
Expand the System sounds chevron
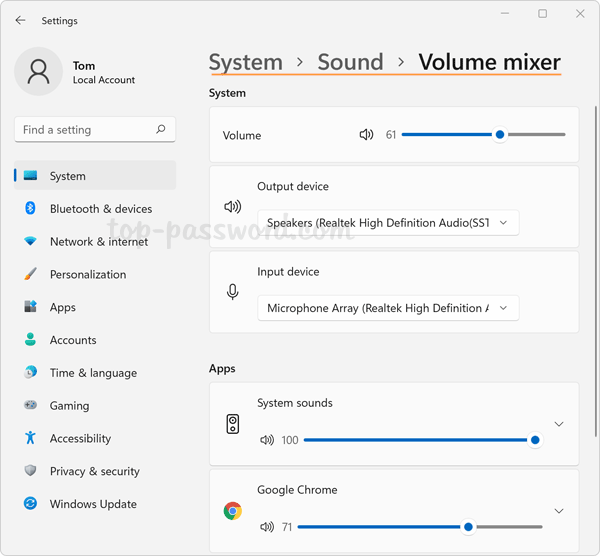[x=559, y=424]
